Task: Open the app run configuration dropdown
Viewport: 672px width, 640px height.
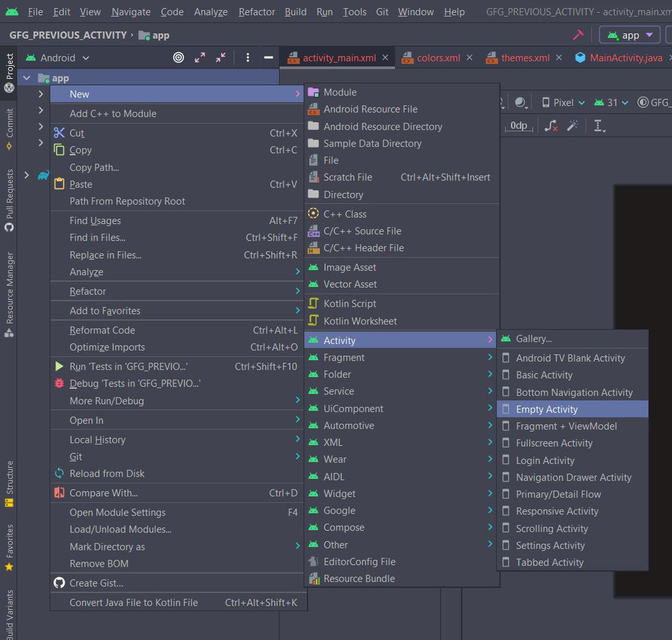Action: point(630,35)
